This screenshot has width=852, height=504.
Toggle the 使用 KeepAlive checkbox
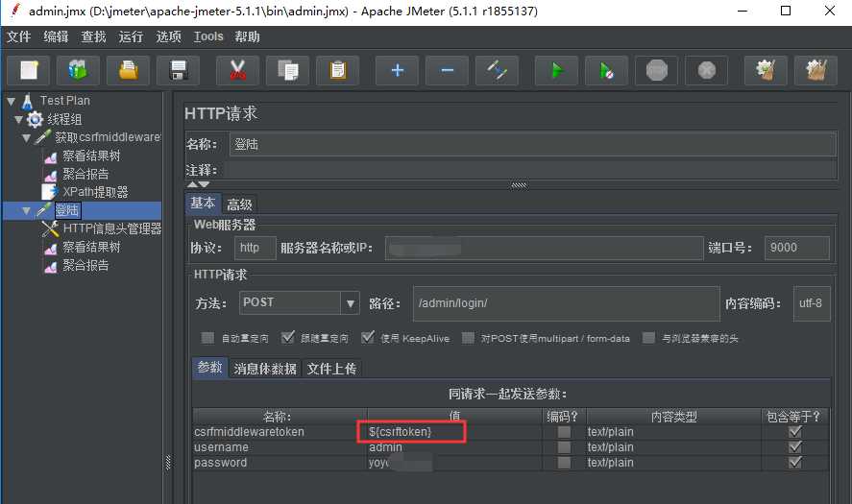[368, 338]
